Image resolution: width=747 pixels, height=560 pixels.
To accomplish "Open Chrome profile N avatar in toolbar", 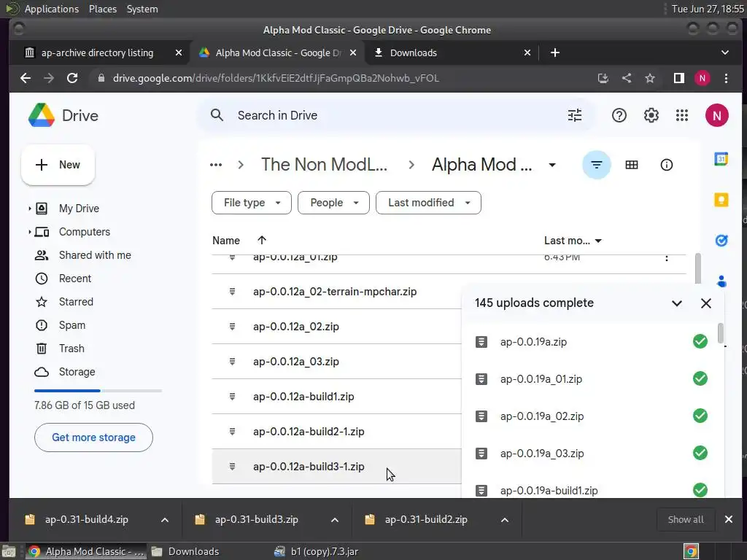I will point(703,78).
